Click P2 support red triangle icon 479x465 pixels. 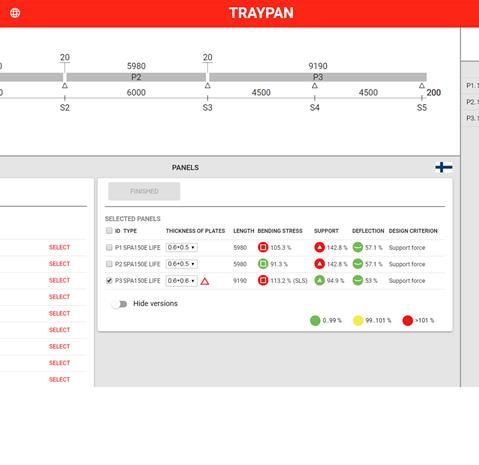click(x=319, y=264)
